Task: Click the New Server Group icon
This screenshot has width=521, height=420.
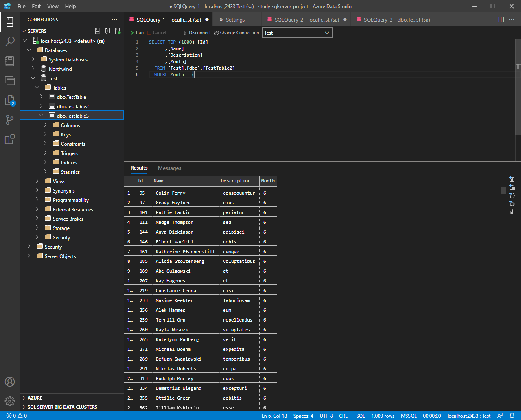Action: click(x=108, y=31)
